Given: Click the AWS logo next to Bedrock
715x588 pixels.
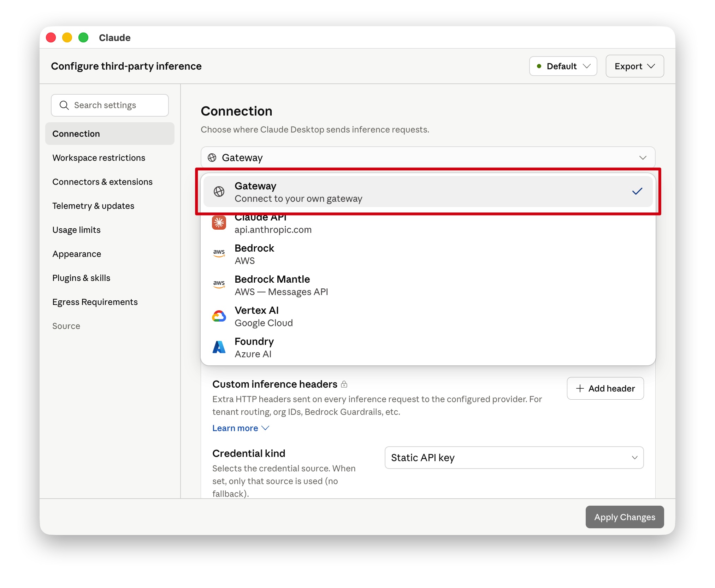Looking at the screenshot, I should pyautogui.click(x=219, y=253).
